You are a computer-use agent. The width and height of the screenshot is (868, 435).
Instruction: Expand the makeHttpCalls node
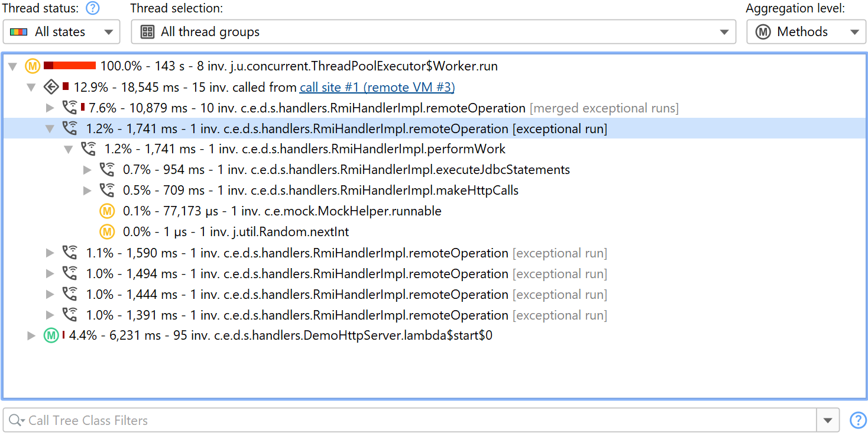88,191
